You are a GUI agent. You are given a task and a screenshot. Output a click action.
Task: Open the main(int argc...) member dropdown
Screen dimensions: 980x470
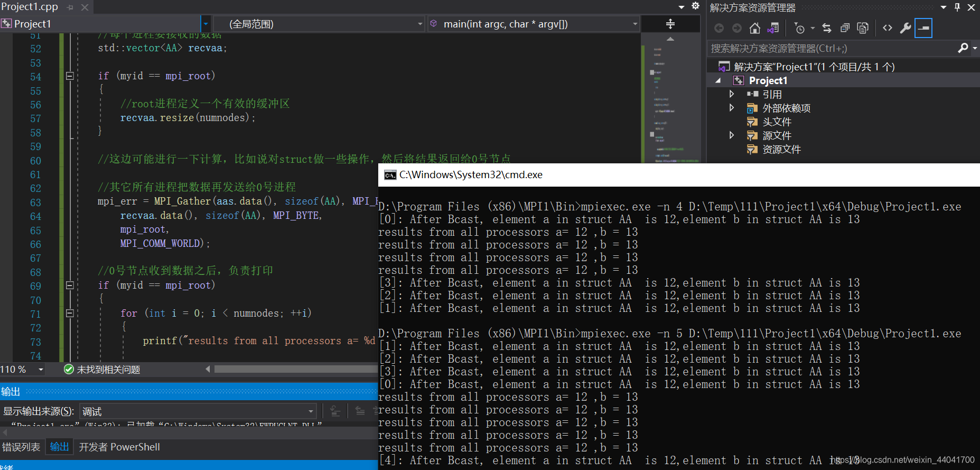coord(534,24)
